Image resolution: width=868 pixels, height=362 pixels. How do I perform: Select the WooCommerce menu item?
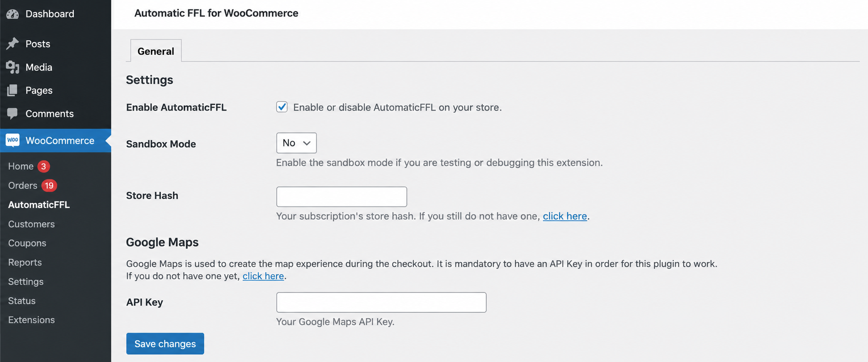[55, 141]
